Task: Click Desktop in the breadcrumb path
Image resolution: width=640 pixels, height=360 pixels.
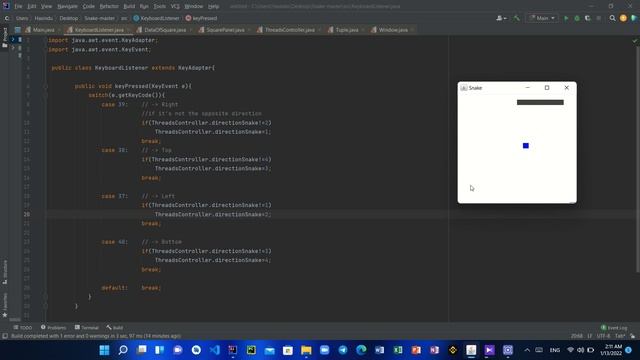Action: click(69, 18)
